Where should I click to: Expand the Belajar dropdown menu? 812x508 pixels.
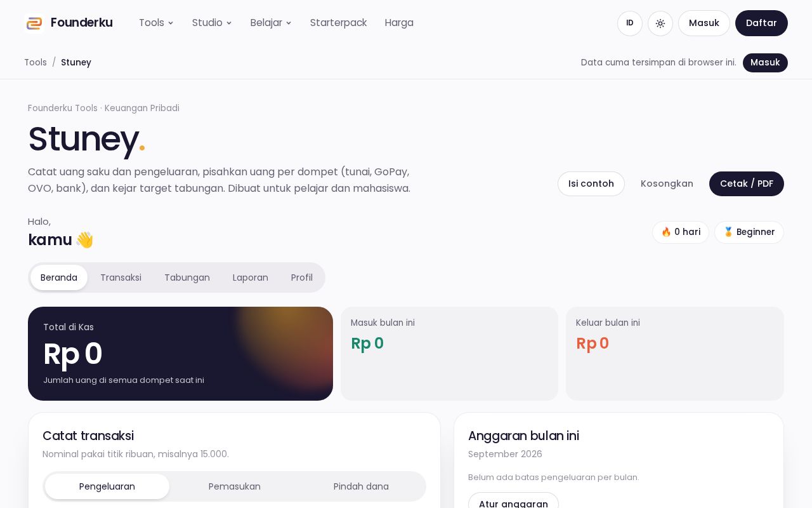pyautogui.click(x=271, y=23)
